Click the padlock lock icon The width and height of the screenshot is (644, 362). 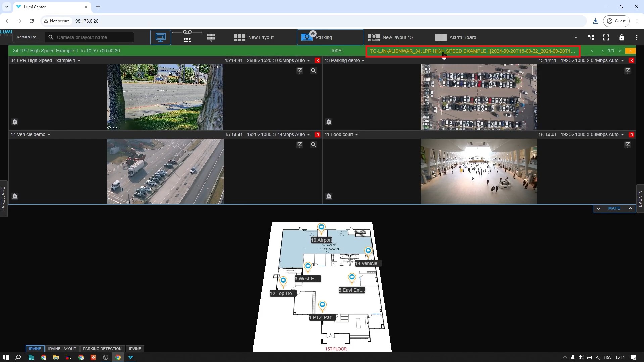(622, 38)
